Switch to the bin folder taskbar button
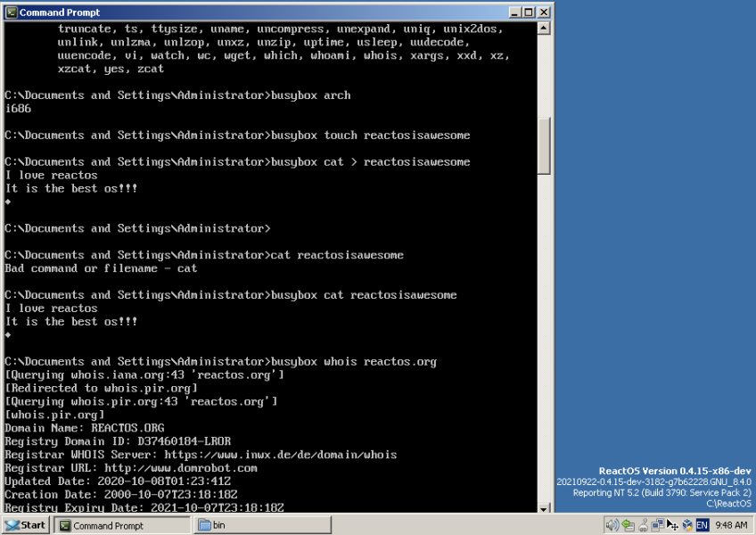Viewport: 756px width, 535px height. 262,525
